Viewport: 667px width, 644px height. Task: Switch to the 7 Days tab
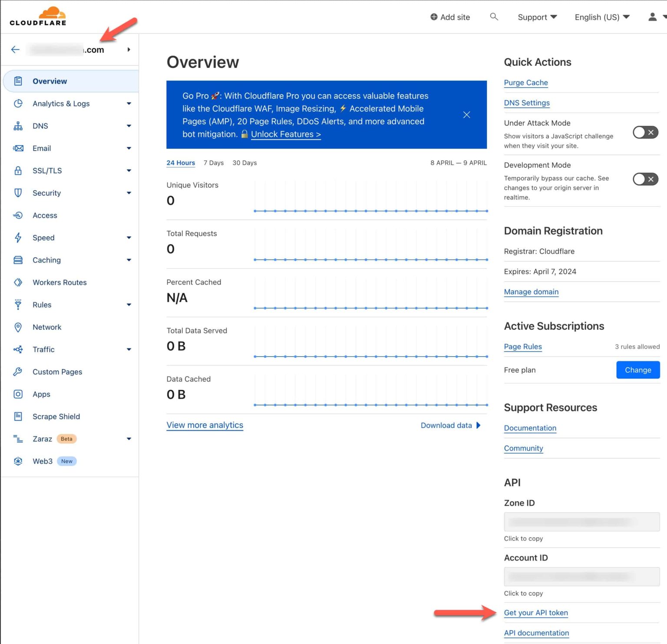click(214, 163)
